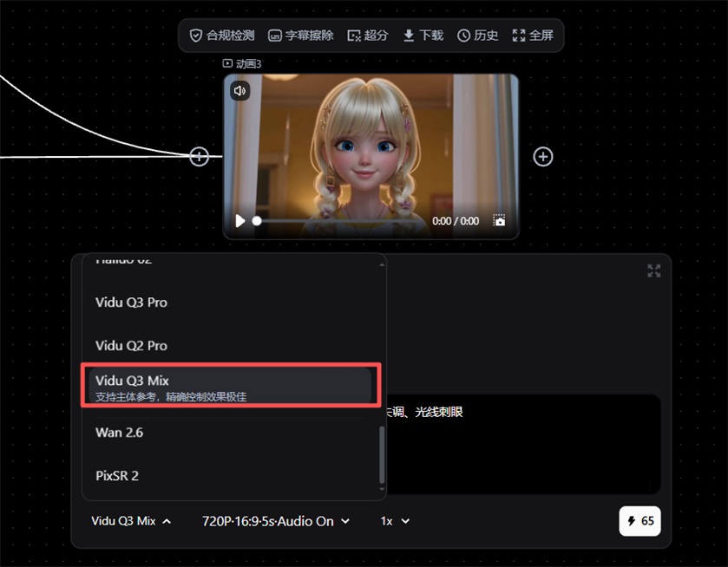Enter 全屏 fullscreen mode

533,36
